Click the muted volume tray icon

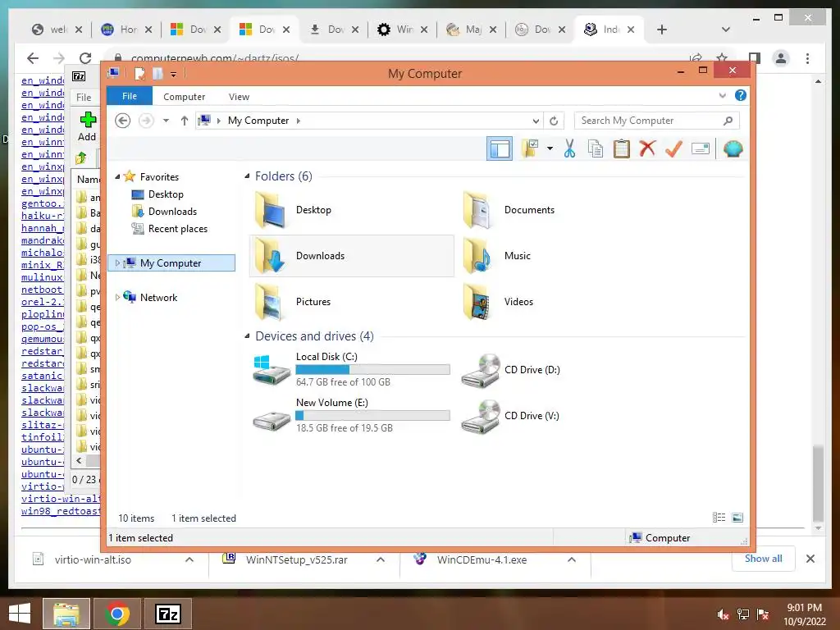tap(724, 614)
